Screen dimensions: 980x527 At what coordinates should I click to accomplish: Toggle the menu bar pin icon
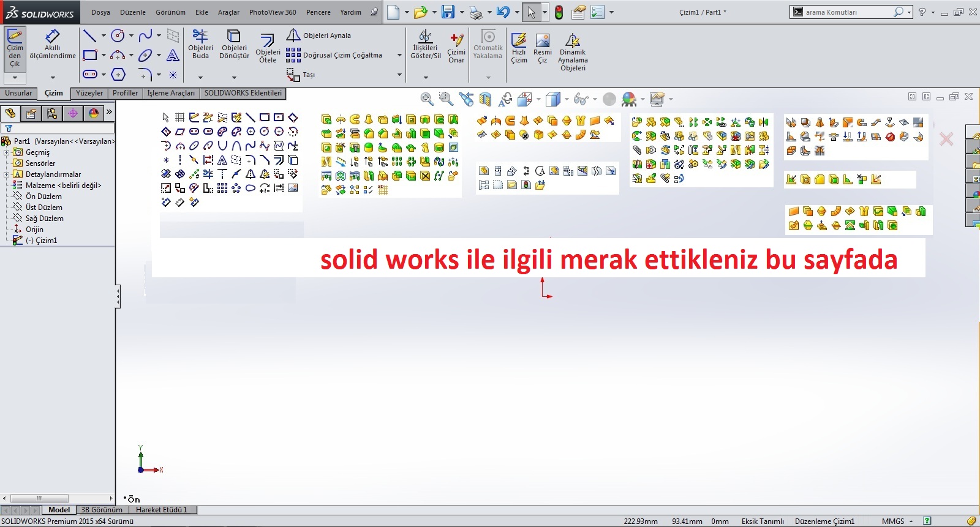[x=374, y=12]
